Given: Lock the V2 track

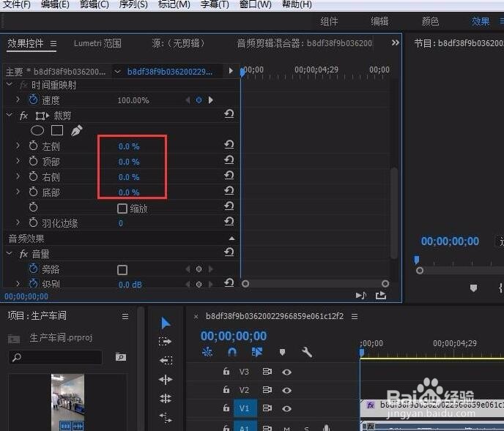Looking at the screenshot, I should (226, 389).
